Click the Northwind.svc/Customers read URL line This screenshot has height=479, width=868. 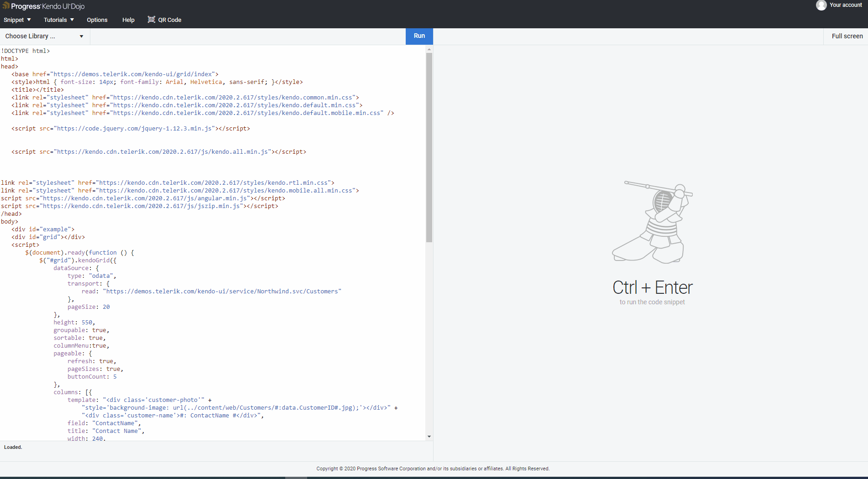tap(212, 292)
